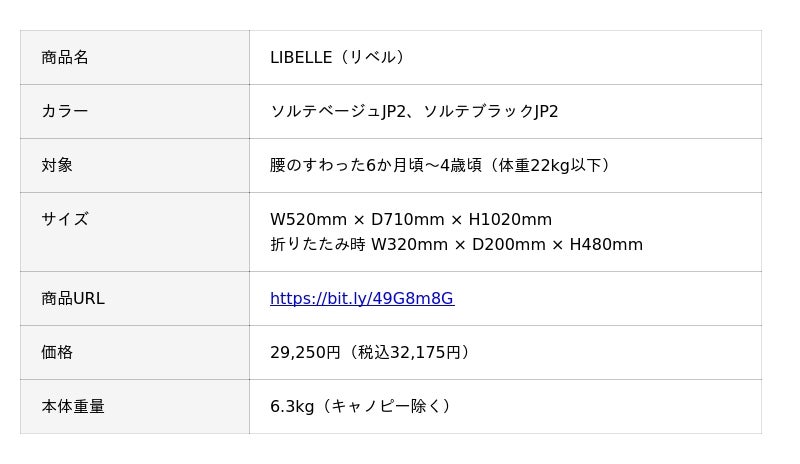Click the 価格 row label

57,353
